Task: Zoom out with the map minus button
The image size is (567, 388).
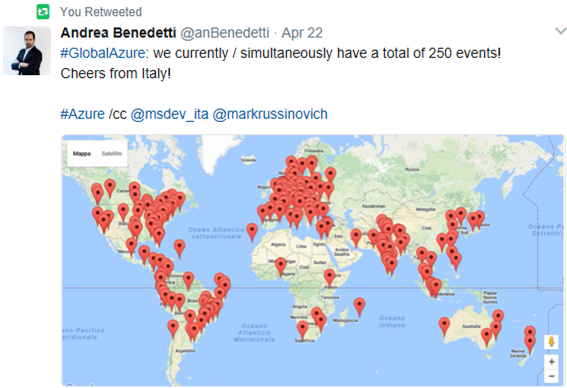Action: (x=551, y=376)
